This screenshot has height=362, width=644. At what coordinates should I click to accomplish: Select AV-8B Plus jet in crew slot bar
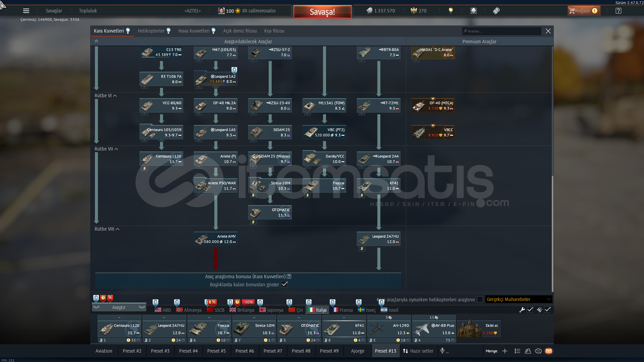pyautogui.click(x=434, y=329)
